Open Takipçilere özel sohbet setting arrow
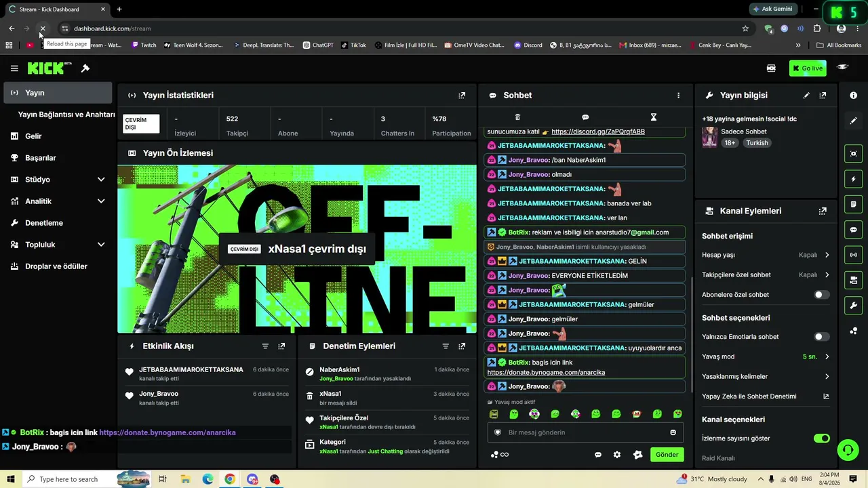The height and width of the screenshot is (488, 868). pyautogui.click(x=827, y=275)
